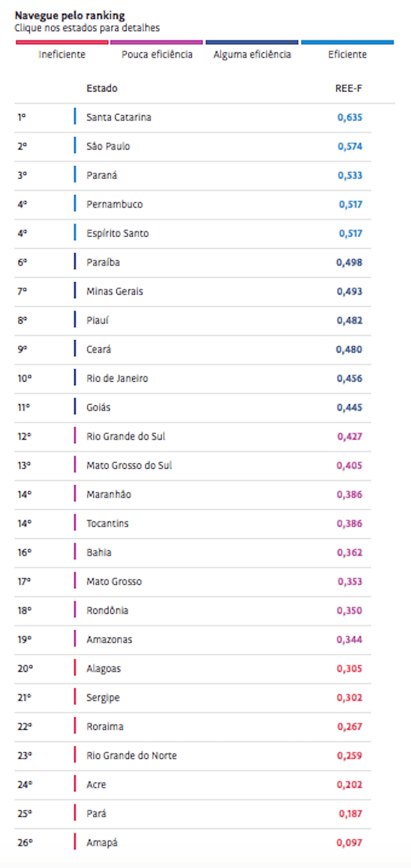Click the Alguma eficiência legend label

coord(252,55)
